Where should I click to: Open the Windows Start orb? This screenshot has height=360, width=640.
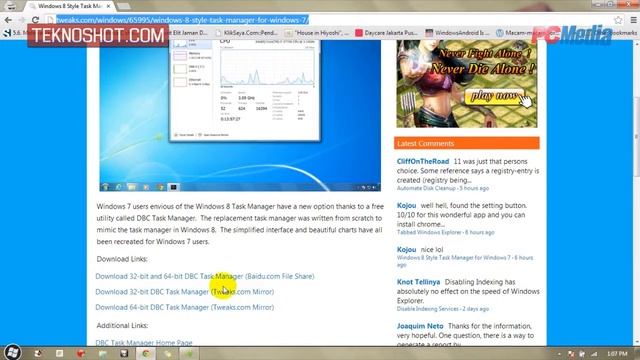pos(12,353)
